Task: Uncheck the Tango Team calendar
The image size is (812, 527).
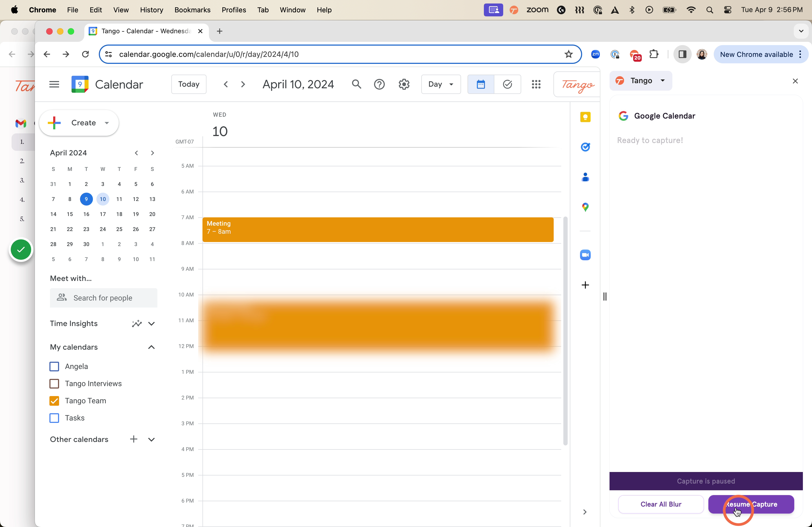Action: [54, 401]
